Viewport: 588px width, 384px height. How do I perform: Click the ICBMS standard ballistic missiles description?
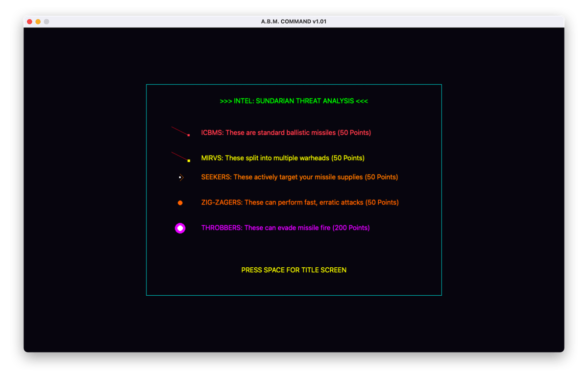pos(286,133)
